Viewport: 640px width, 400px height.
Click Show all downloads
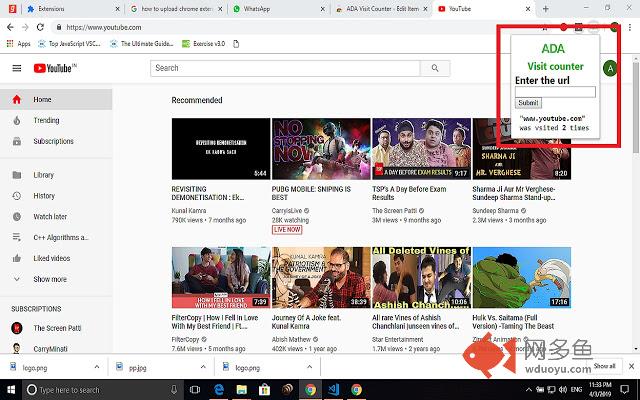(x=604, y=366)
